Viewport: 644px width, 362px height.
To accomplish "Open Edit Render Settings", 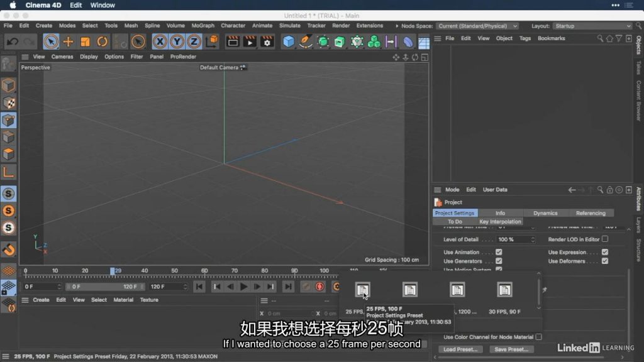I will tap(267, 41).
